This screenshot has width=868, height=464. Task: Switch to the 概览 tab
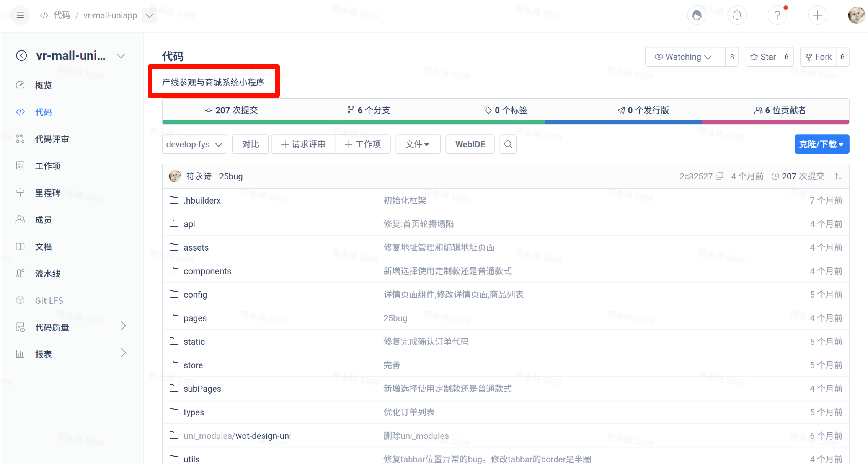[43, 85]
